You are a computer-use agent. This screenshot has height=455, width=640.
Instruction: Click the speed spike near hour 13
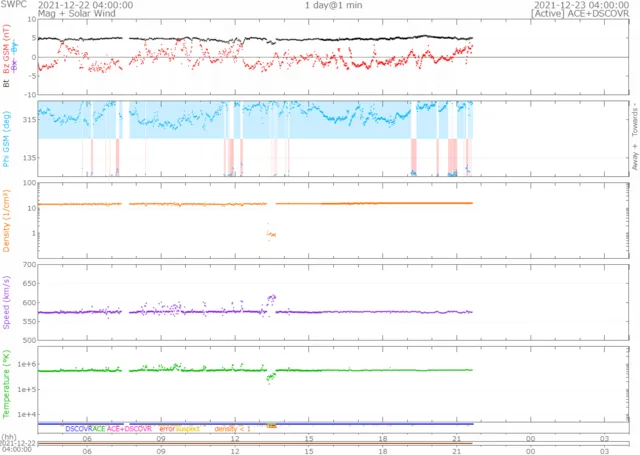271,298
